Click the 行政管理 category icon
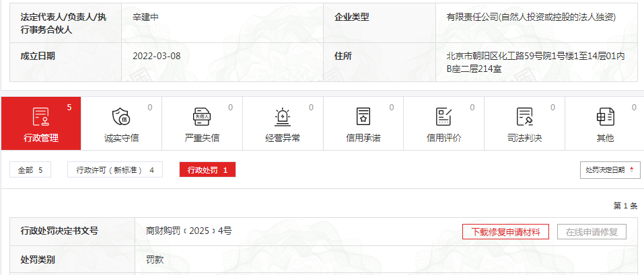This screenshot has height=275, width=644. (x=41, y=116)
